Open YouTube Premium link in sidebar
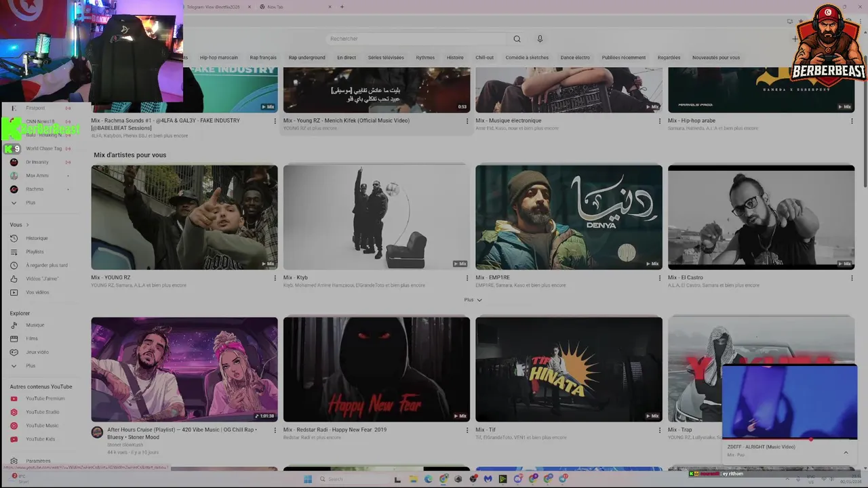Viewport: 868px width, 488px height. click(x=45, y=399)
